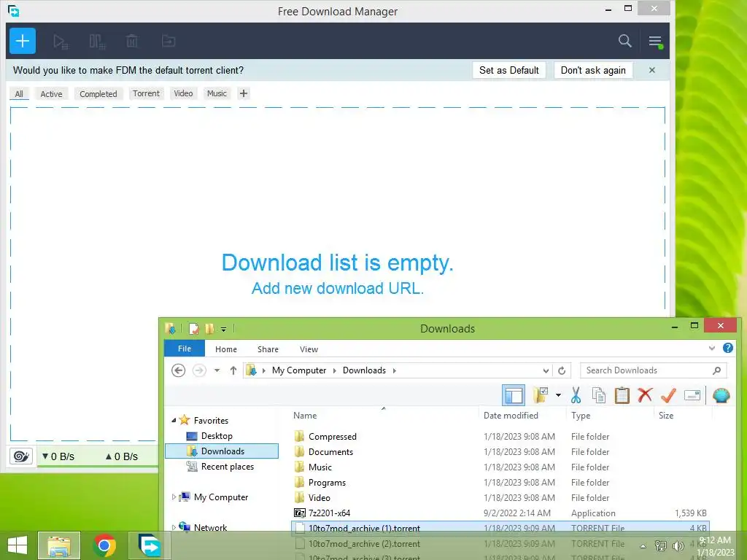The image size is (747, 560).
Task: Click the Rename icon in Explorer toolbar
Action: tap(692, 395)
